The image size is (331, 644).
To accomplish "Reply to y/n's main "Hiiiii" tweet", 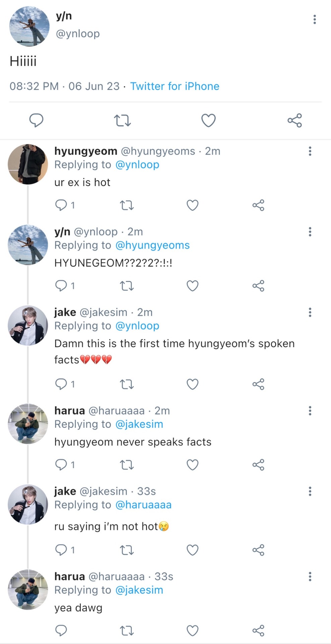I will [36, 120].
